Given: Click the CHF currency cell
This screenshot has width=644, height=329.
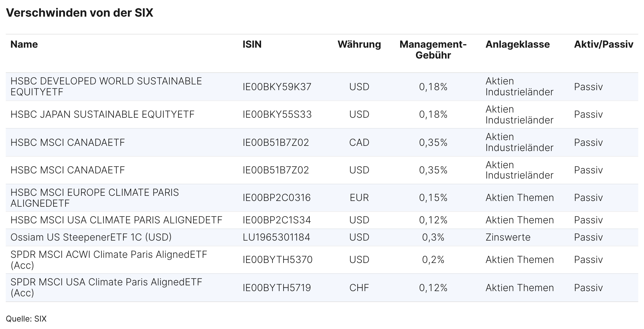Looking at the screenshot, I should pos(359,288).
